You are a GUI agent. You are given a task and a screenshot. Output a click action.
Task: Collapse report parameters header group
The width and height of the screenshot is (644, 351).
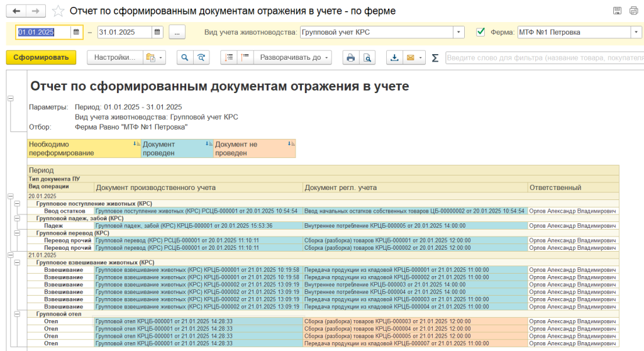tap(11, 98)
